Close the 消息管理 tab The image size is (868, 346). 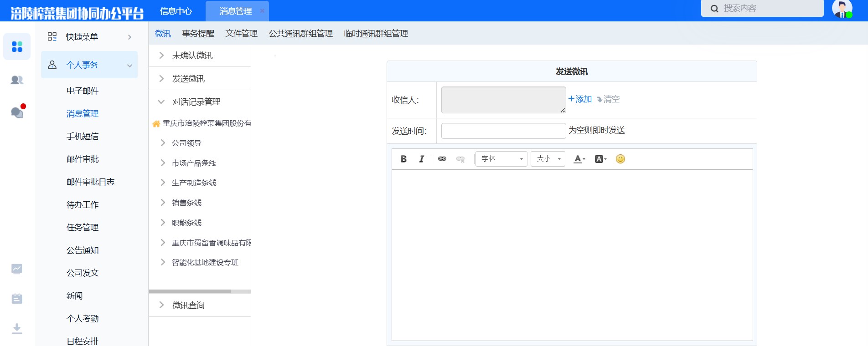262,11
